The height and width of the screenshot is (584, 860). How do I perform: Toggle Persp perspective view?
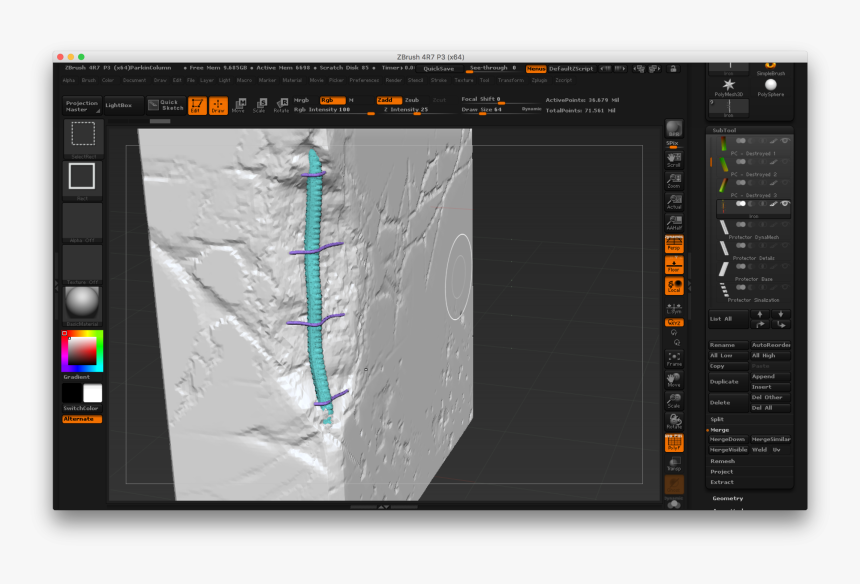[x=674, y=243]
